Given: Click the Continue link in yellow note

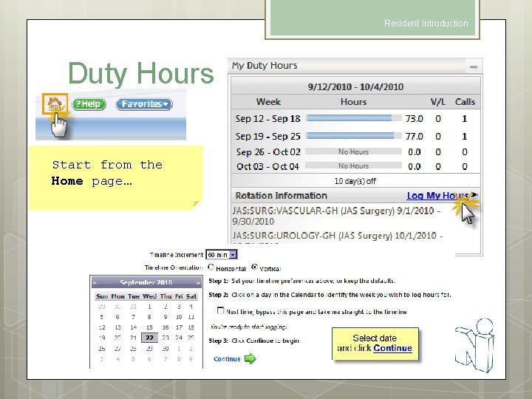Looking at the screenshot, I should click(x=392, y=348).
